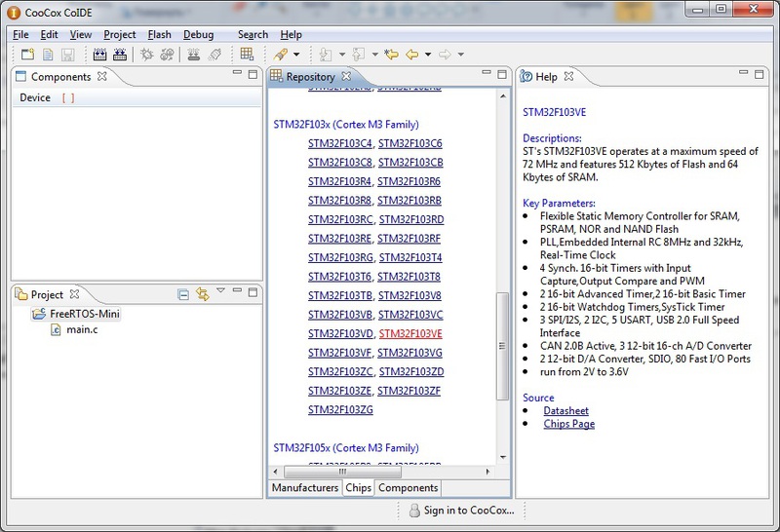This screenshot has width=780, height=532.
Task: Close the Help tab
Action: tap(568, 76)
